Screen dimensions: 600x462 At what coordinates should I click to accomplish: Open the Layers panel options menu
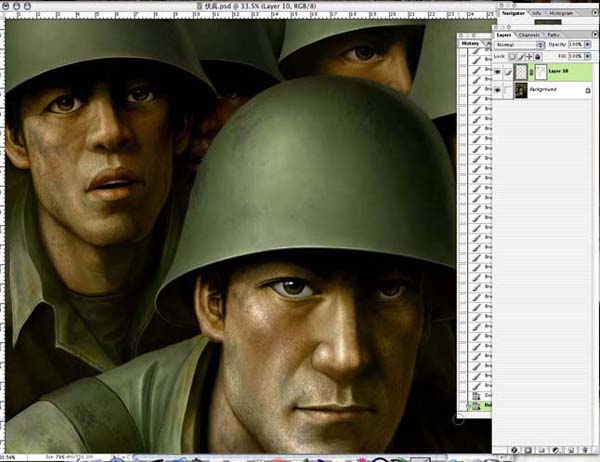(x=595, y=34)
